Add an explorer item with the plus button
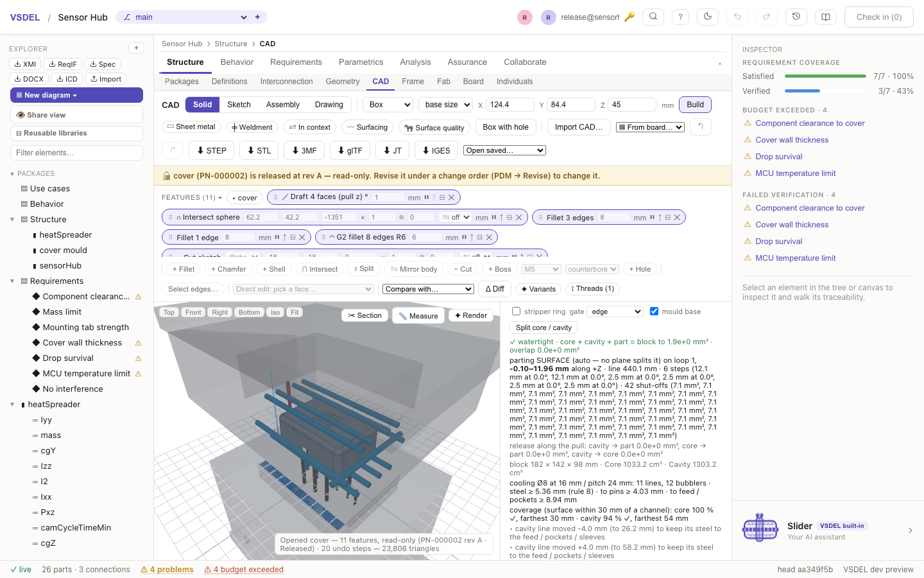The image size is (924, 578). (136, 48)
